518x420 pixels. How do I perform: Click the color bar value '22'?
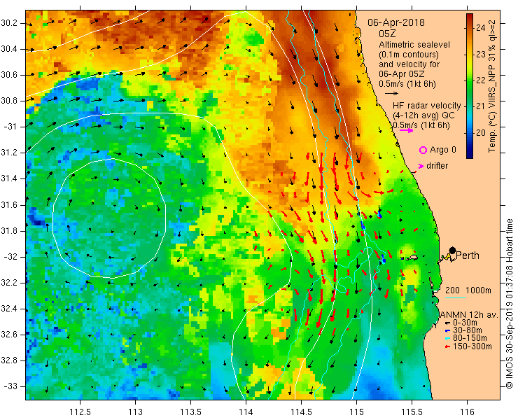pos(481,80)
